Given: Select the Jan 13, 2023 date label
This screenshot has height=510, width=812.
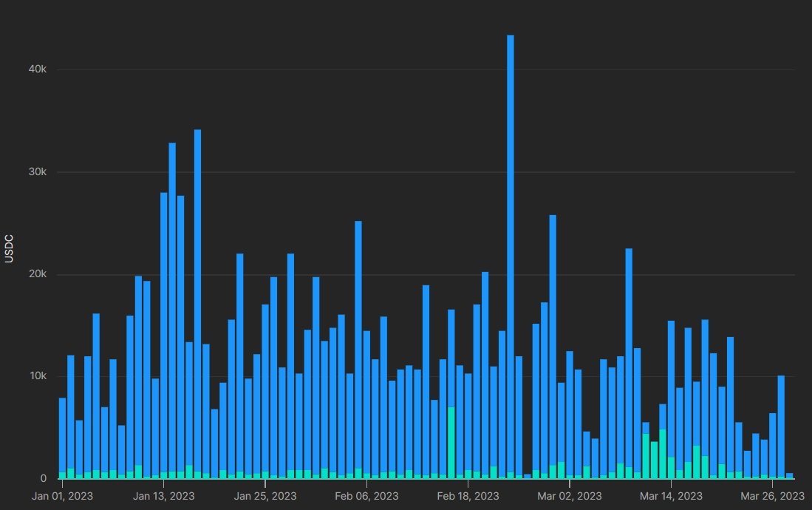Looking at the screenshot, I should (164, 495).
